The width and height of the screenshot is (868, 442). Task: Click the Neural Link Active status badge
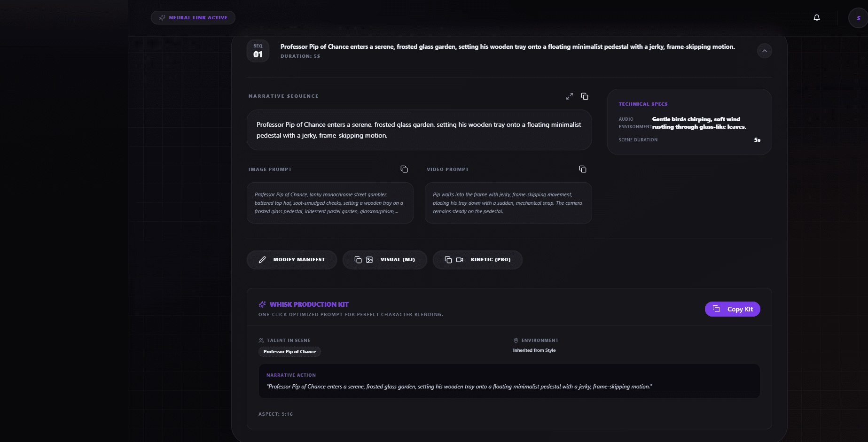(x=193, y=18)
